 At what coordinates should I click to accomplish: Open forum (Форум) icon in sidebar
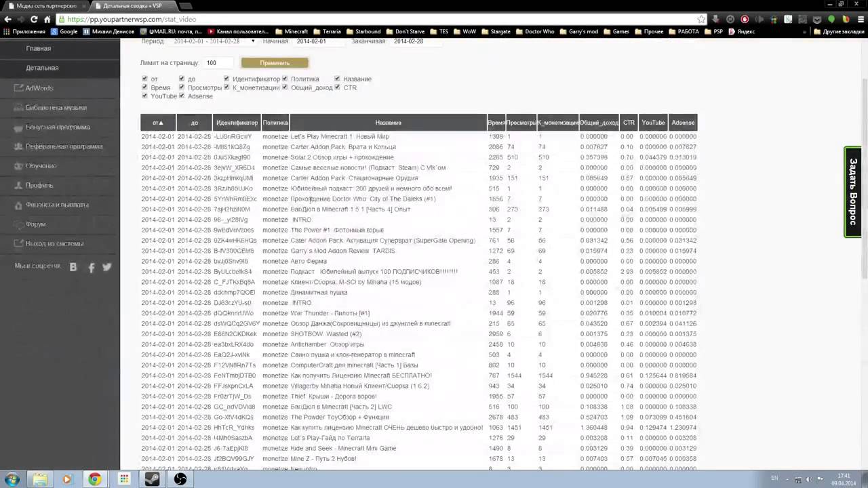(x=19, y=224)
